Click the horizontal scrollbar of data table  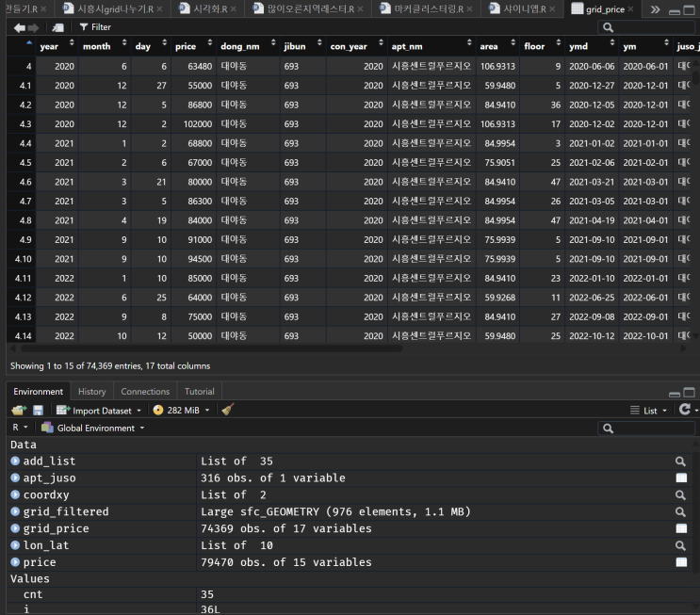(212, 348)
